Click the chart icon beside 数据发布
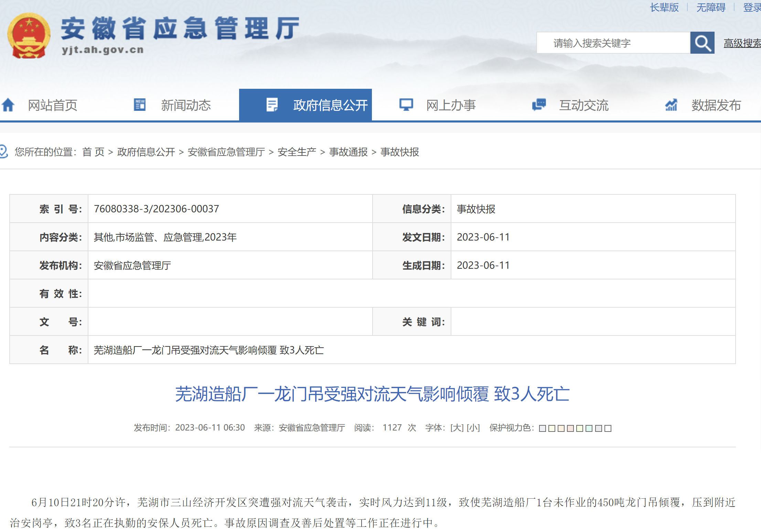Image resolution: width=761 pixels, height=532 pixels. coord(671,105)
